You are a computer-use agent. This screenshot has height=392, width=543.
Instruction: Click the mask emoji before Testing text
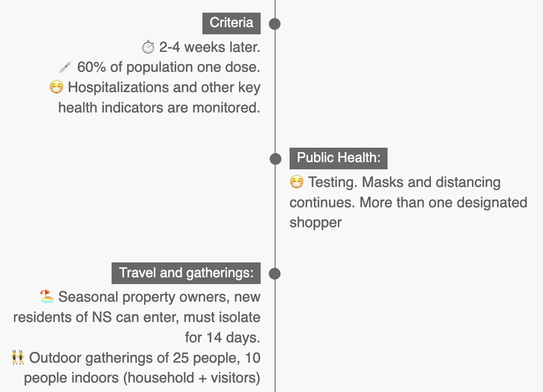pos(296,182)
